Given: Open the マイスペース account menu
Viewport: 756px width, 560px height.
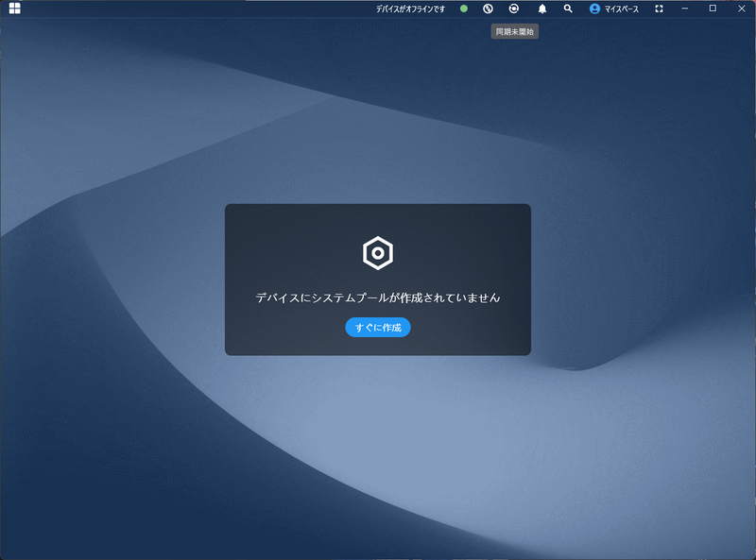Looking at the screenshot, I should point(622,9).
